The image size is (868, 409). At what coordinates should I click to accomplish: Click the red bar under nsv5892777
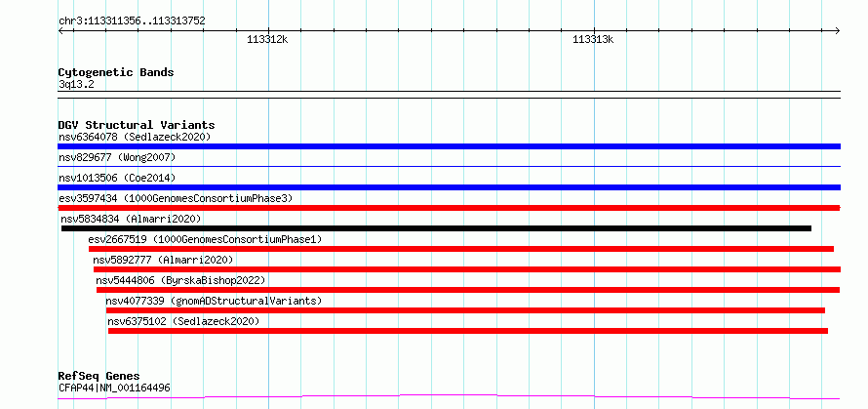(x=466, y=269)
